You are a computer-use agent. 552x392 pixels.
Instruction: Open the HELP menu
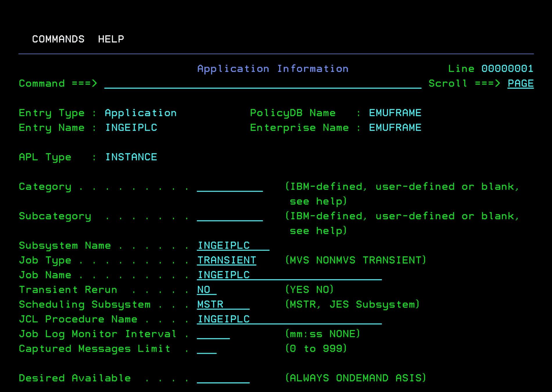click(x=111, y=39)
